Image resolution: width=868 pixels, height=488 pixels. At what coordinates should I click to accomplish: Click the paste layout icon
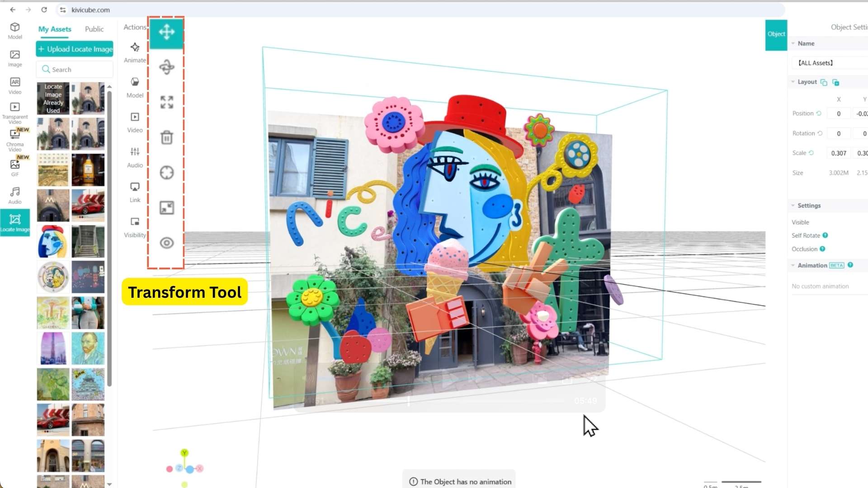tap(835, 82)
